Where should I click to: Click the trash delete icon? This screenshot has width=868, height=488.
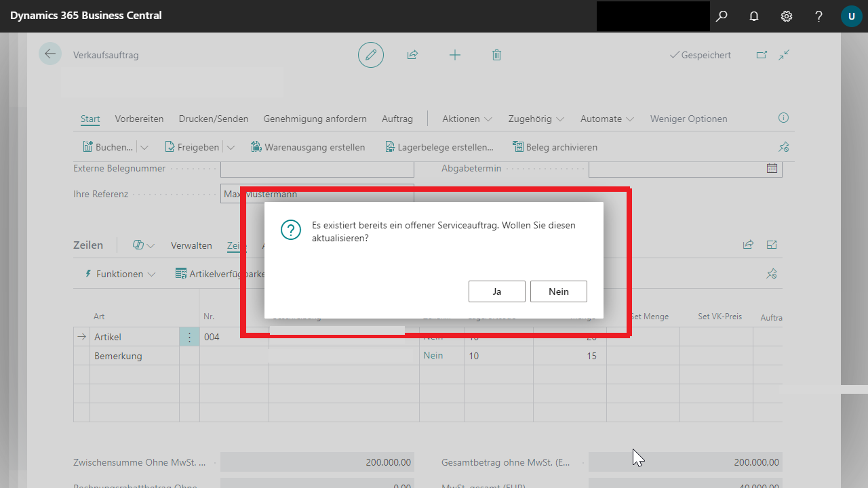point(496,55)
